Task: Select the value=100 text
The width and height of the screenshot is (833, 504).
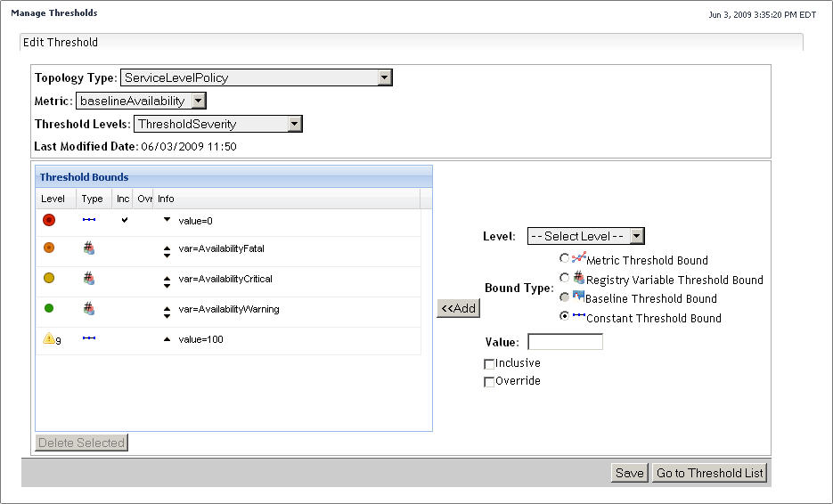Action: click(x=200, y=339)
